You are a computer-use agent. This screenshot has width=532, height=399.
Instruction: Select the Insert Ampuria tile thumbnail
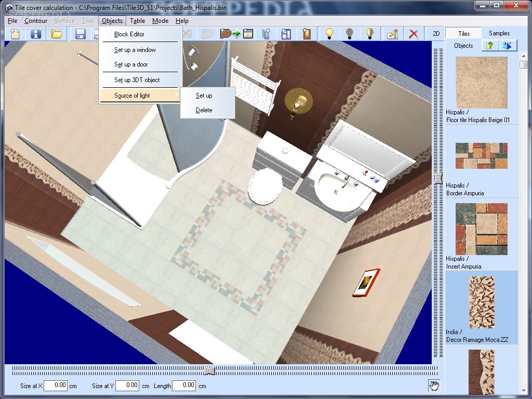[x=482, y=229]
